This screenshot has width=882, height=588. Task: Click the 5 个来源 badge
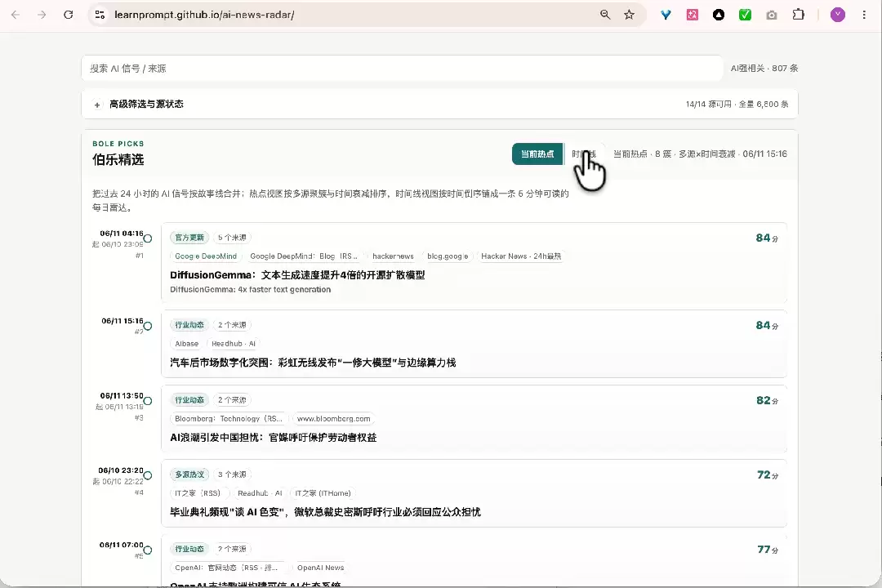(x=232, y=238)
